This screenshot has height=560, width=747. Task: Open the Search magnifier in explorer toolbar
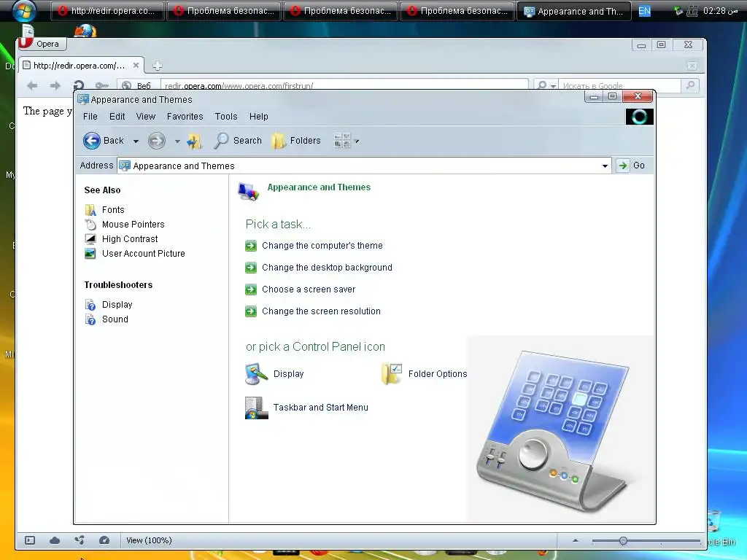click(221, 141)
